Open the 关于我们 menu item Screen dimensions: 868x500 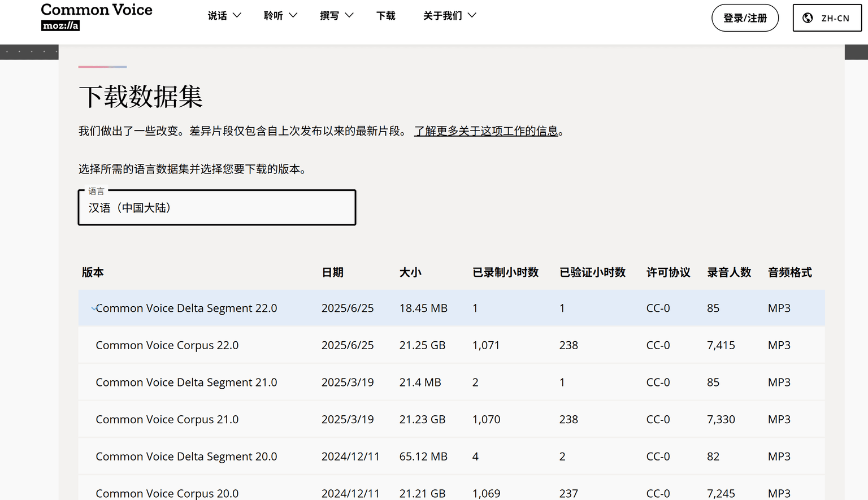tap(442, 16)
